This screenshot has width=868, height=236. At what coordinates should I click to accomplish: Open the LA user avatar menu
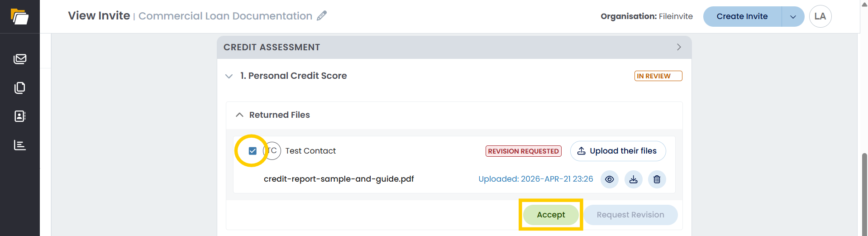pyautogui.click(x=820, y=17)
